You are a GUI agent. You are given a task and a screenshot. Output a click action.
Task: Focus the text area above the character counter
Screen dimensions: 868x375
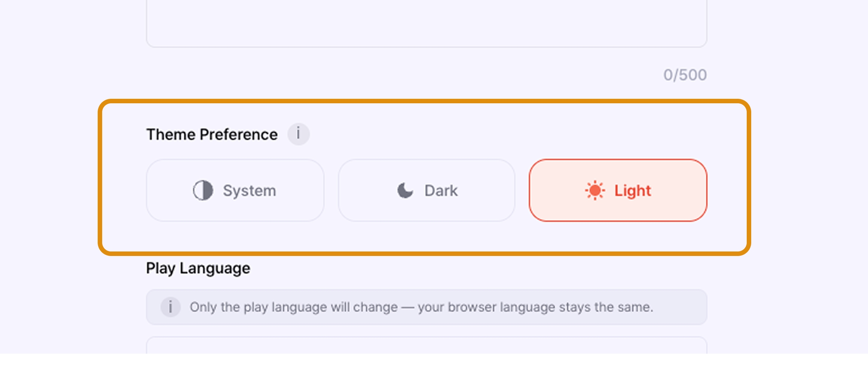tap(426, 23)
